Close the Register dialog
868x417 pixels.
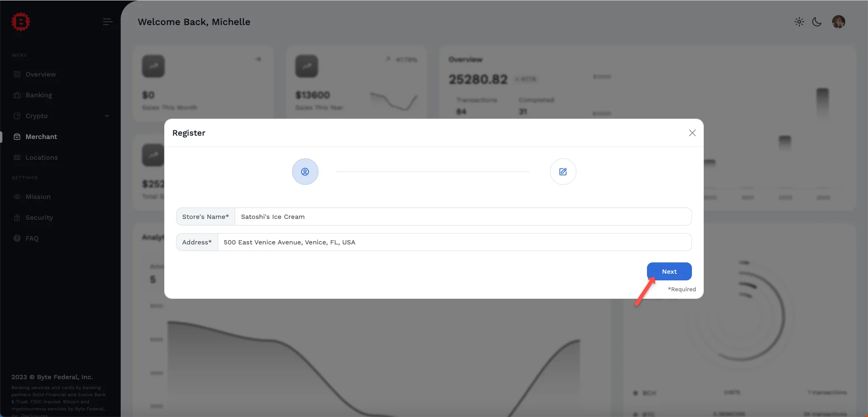(692, 133)
